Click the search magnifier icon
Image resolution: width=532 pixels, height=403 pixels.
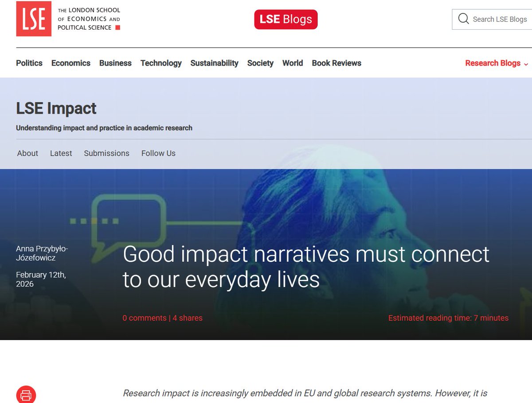point(463,19)
